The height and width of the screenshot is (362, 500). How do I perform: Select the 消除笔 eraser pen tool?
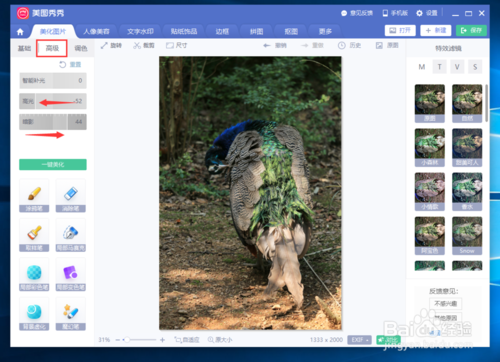click(x=71, y=196)
